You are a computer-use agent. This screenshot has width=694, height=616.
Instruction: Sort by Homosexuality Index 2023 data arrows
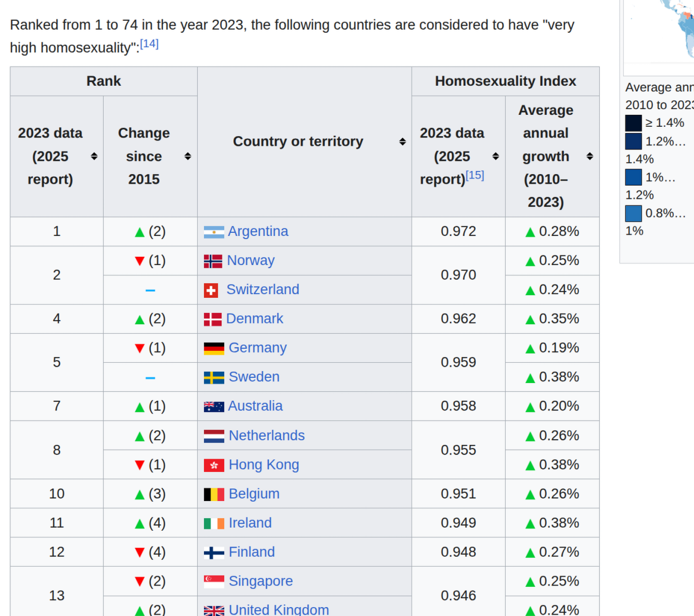point(495,156)
